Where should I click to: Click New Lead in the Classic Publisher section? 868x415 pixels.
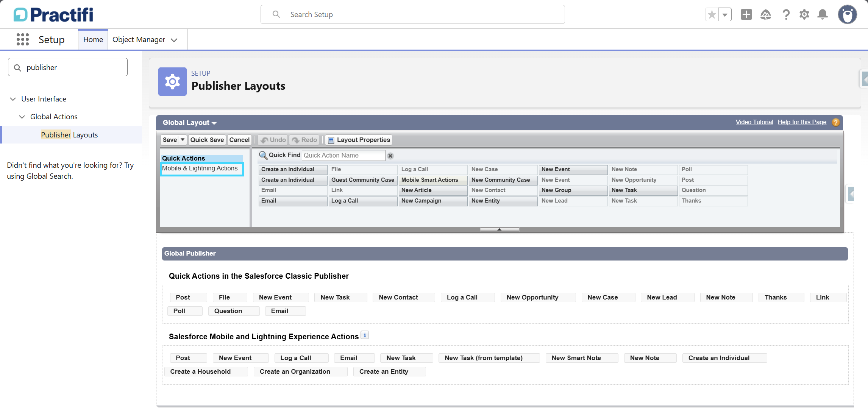click(667, 297)
